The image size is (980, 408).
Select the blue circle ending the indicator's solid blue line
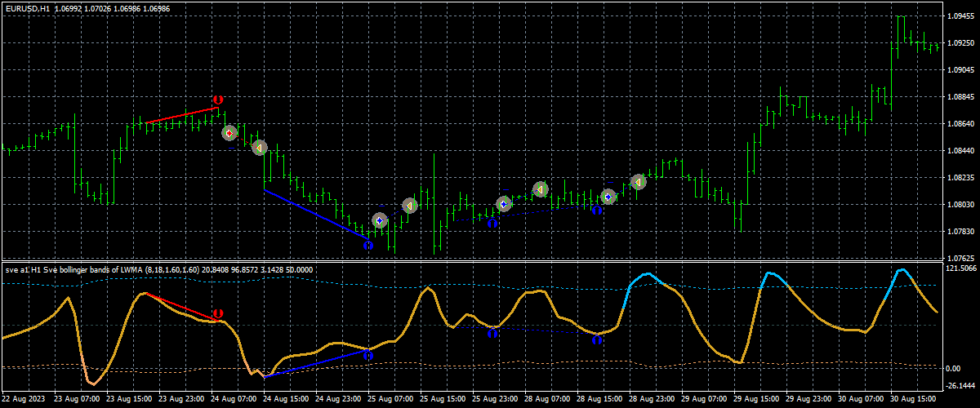[367, 355]
